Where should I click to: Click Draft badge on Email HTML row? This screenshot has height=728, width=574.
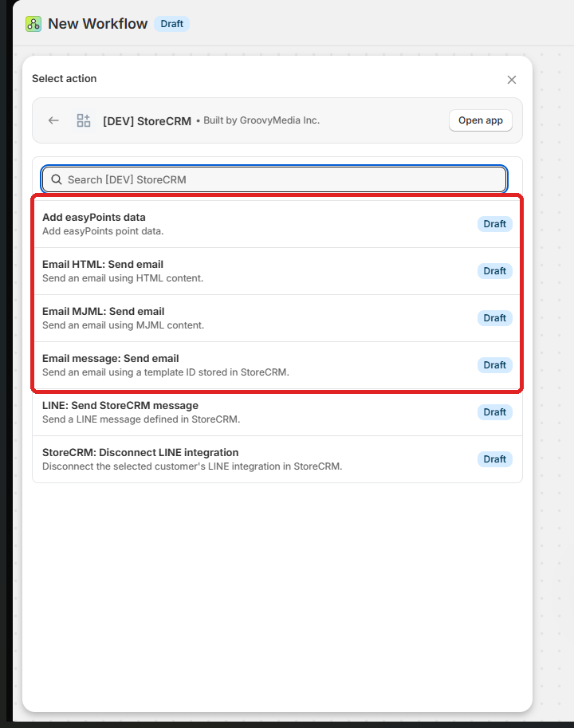click(494, 271)
